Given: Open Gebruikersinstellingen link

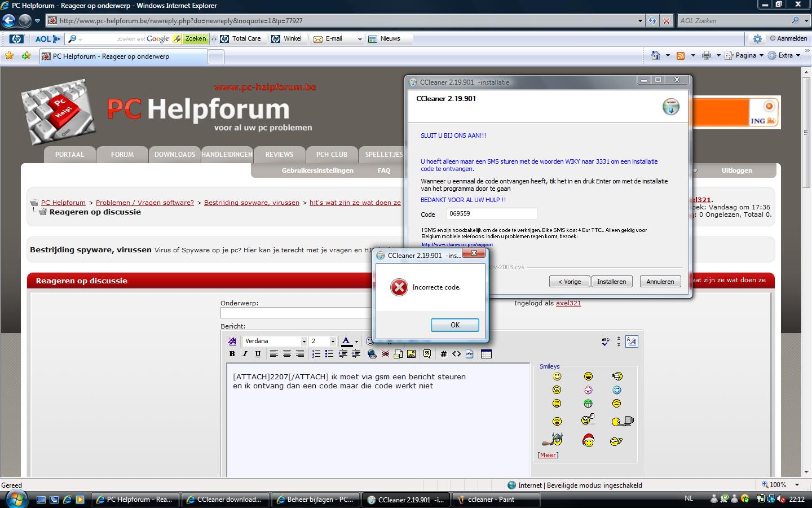Looking at the screenshot, I should [x=317, y=170].
